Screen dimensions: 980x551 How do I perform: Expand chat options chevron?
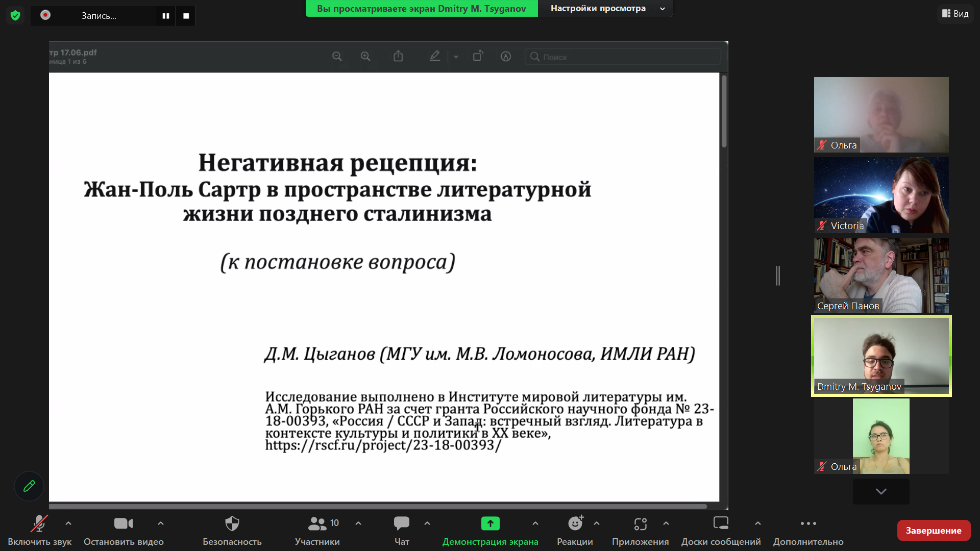(x=427, y=523)
